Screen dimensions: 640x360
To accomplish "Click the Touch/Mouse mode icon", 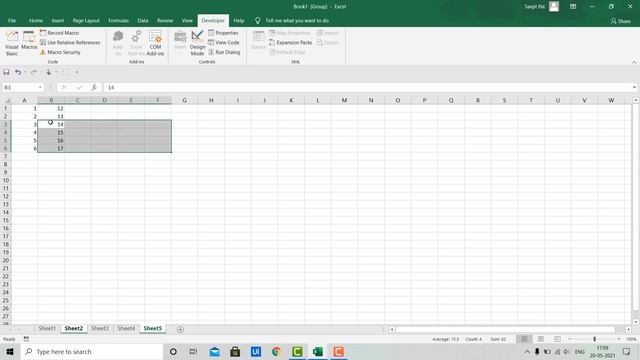I will tap(49, 72).
